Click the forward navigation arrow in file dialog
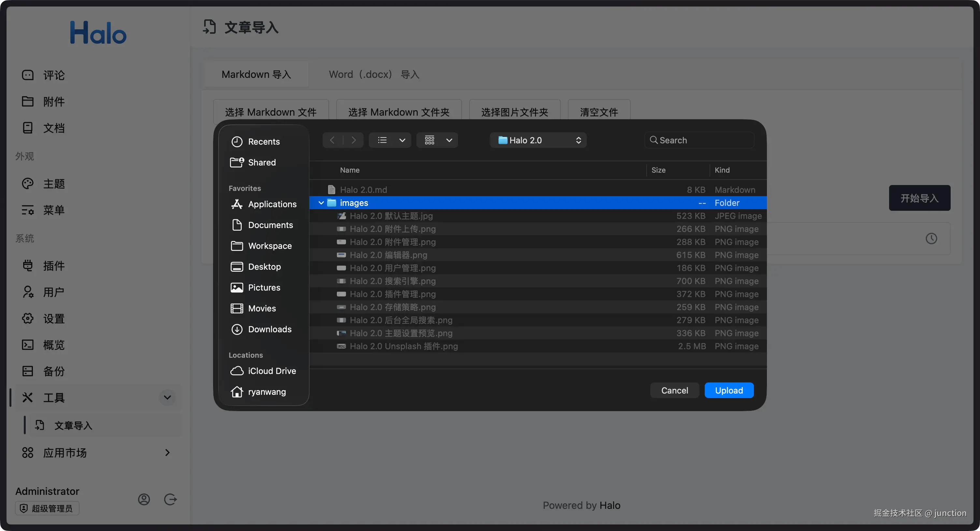The image size is (980, 531). 353,140
